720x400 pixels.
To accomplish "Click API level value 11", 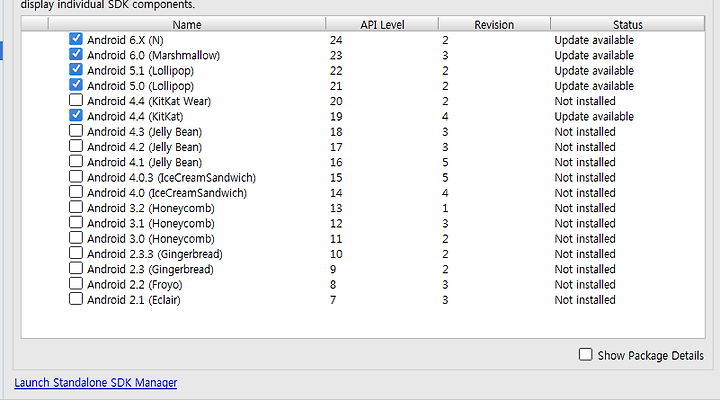I will pyautogui.click(x=336, y=239).
